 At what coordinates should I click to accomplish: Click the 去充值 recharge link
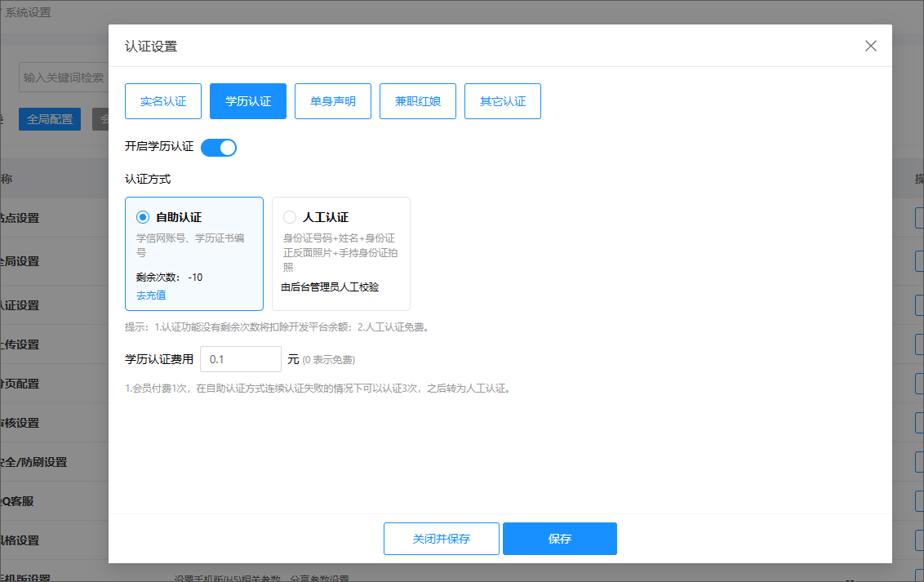[151, 295]
